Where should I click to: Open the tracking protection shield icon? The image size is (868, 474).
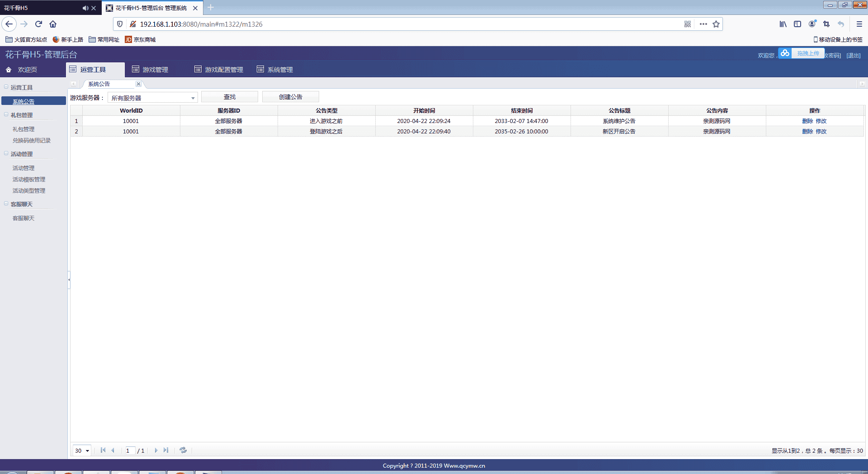click(120, 24)
